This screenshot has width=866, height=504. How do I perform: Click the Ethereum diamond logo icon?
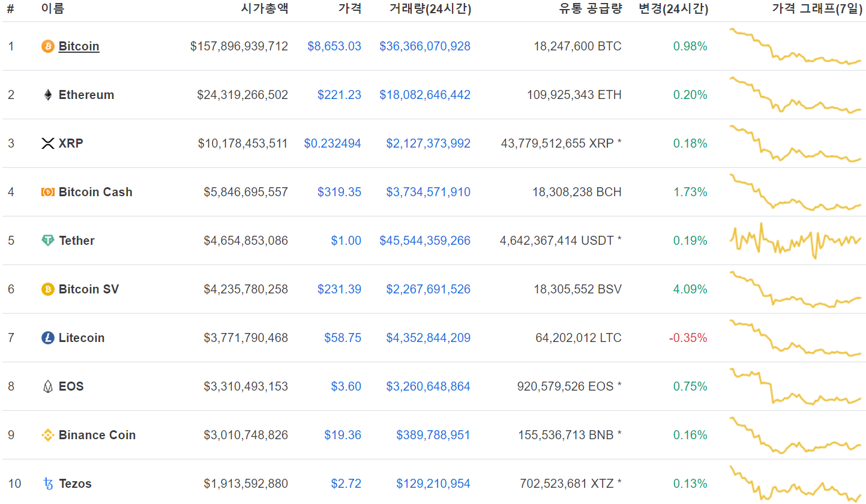47,95
